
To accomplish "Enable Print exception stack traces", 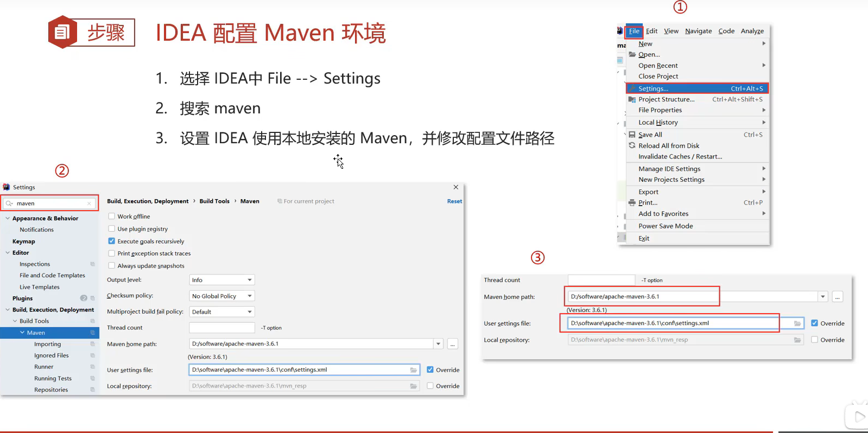I will click(x=112, y=253).
